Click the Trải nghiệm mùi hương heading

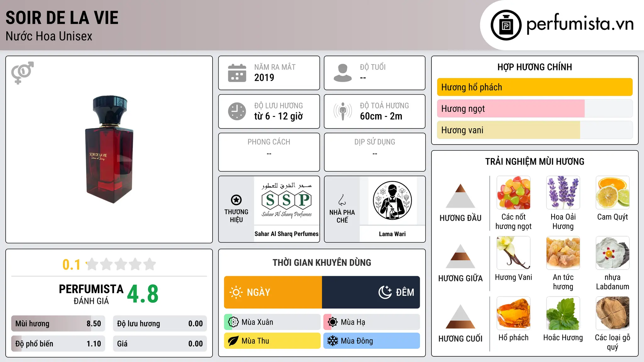click(x=535, y=162)
